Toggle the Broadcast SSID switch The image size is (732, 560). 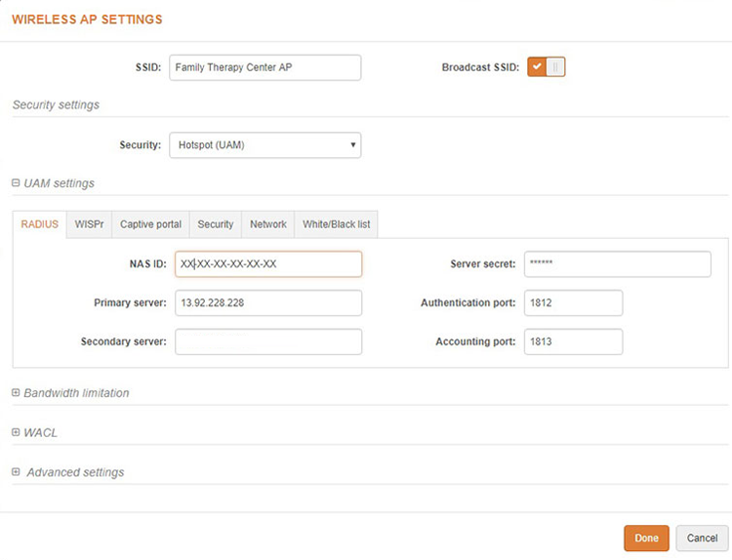coord(547,67)
